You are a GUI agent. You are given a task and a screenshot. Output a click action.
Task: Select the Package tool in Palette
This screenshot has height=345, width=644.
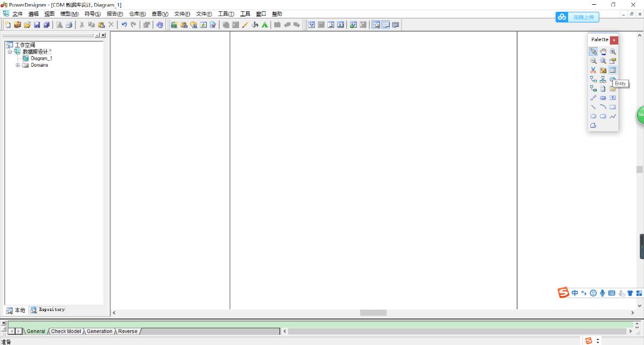(x=603, y=70)
